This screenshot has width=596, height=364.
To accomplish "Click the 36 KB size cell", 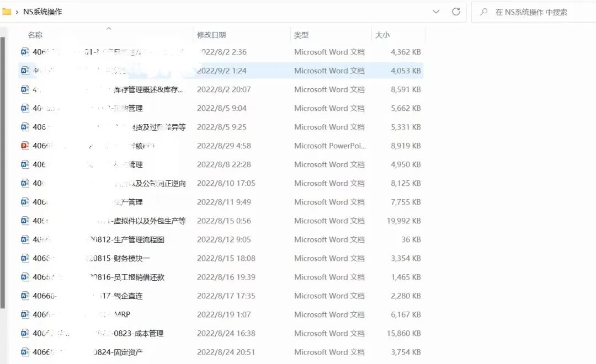I will click(x=411, y=239).
